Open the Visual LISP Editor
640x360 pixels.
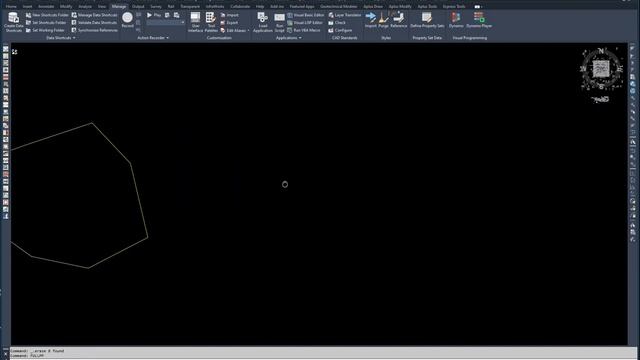click(x=305, y=22)
